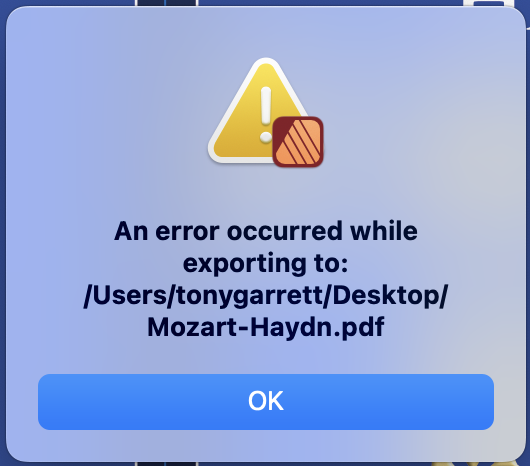
Task: Click the OK button
Action: click(x=266, y=402)
